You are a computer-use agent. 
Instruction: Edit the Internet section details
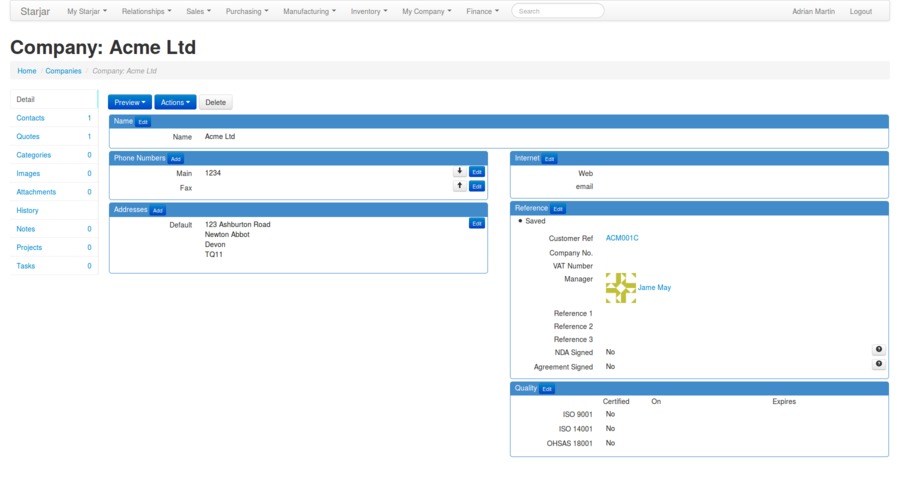550,159
